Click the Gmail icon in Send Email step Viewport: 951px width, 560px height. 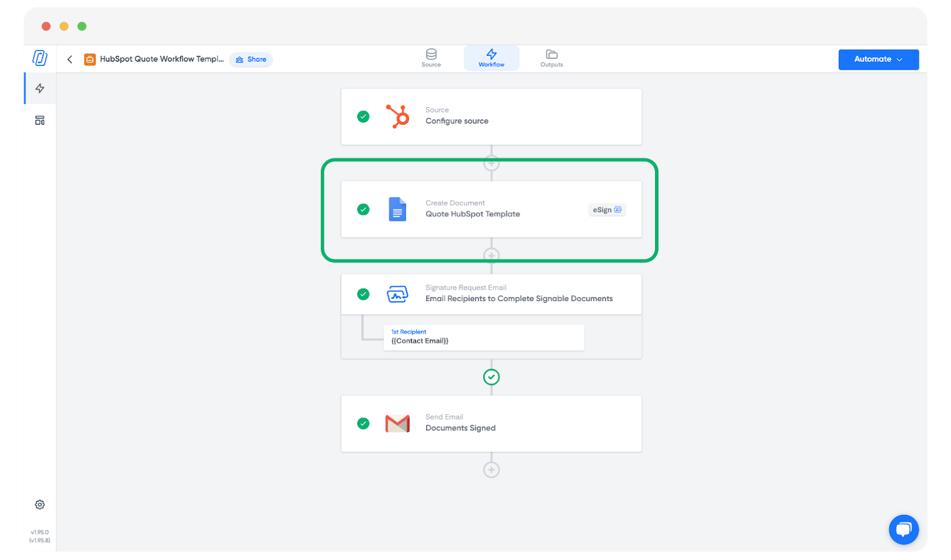[397, 423]
